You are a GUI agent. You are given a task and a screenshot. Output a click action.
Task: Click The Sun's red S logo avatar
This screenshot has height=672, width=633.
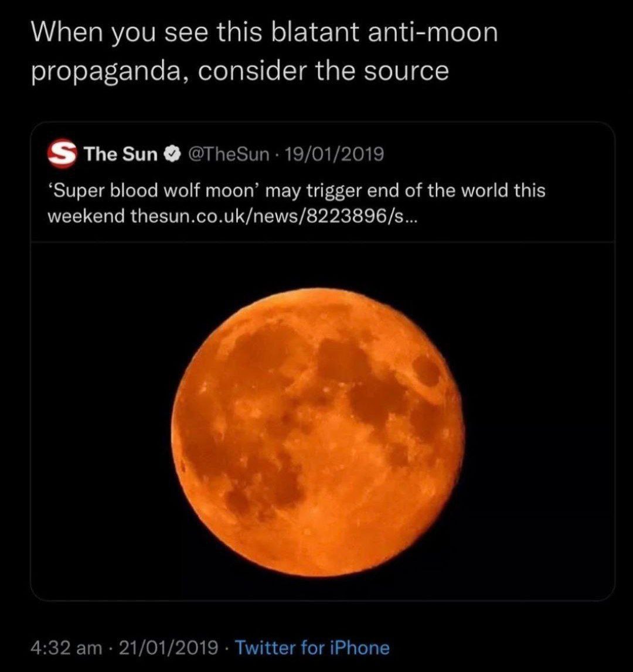click(61, 154)
